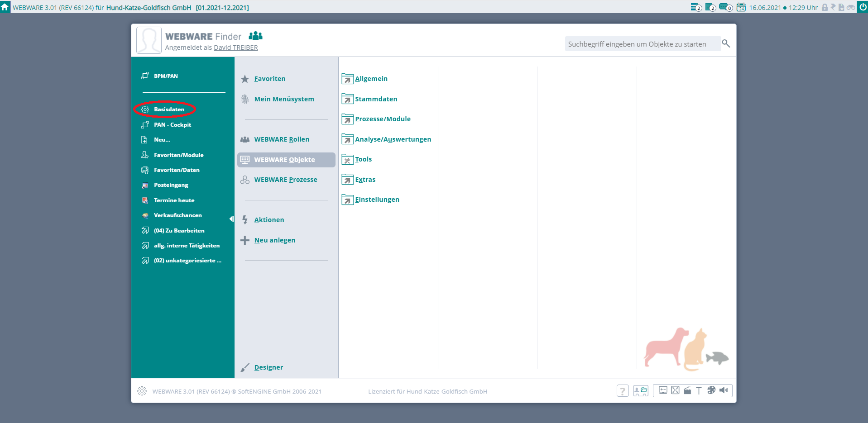
Task: Click the question mark help icon
Action: click(623, 391)
